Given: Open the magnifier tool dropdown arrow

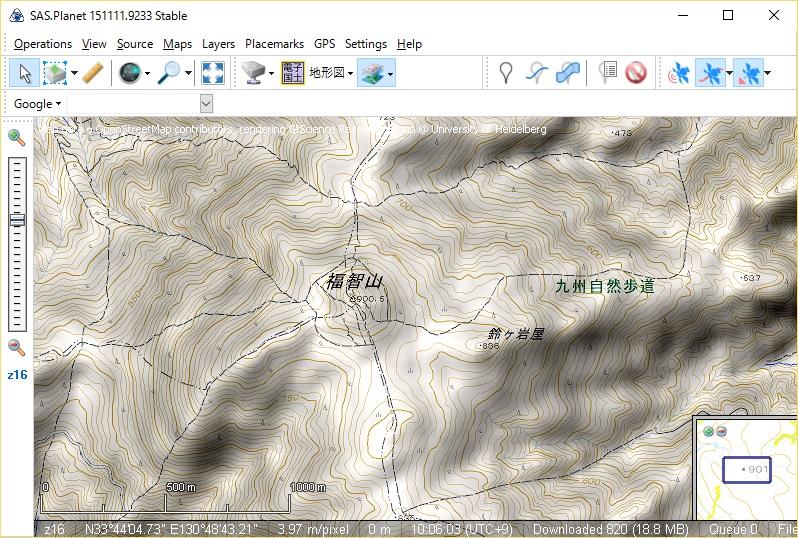Looking at the screenshot, I should coord(188,73).
